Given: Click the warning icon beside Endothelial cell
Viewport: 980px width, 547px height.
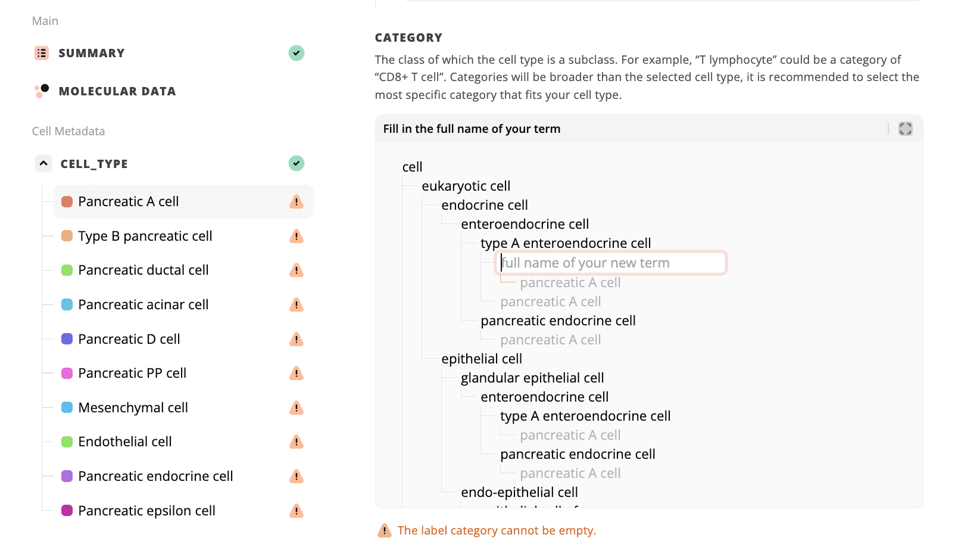Looking at the screenshot, I should point(297,442).
